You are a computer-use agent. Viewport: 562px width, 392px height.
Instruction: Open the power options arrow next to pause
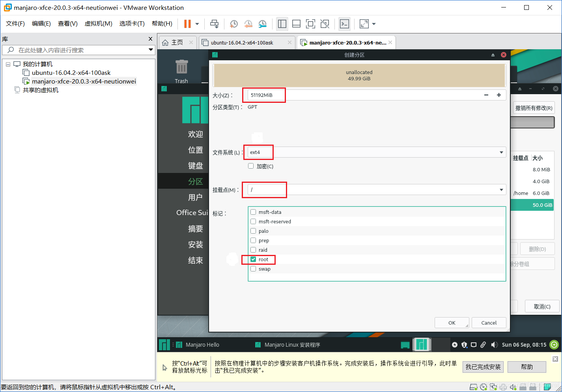(197, 24)
